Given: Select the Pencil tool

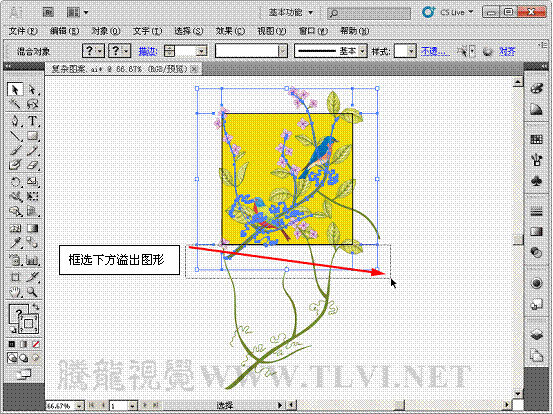Looking at the screenshot, I should point(32,150).
